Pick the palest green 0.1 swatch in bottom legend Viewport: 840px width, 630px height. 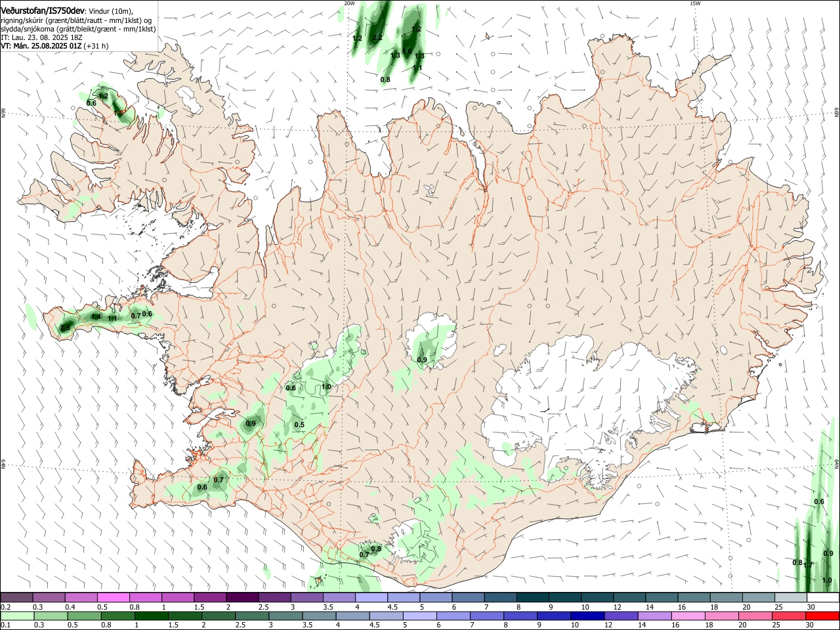(x=17, y=616)
